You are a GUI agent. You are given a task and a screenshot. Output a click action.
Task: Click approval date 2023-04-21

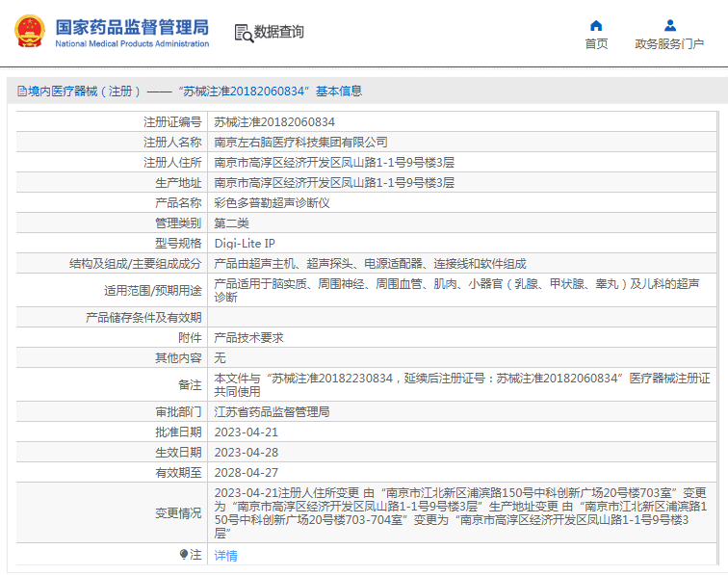pos(247,432)
